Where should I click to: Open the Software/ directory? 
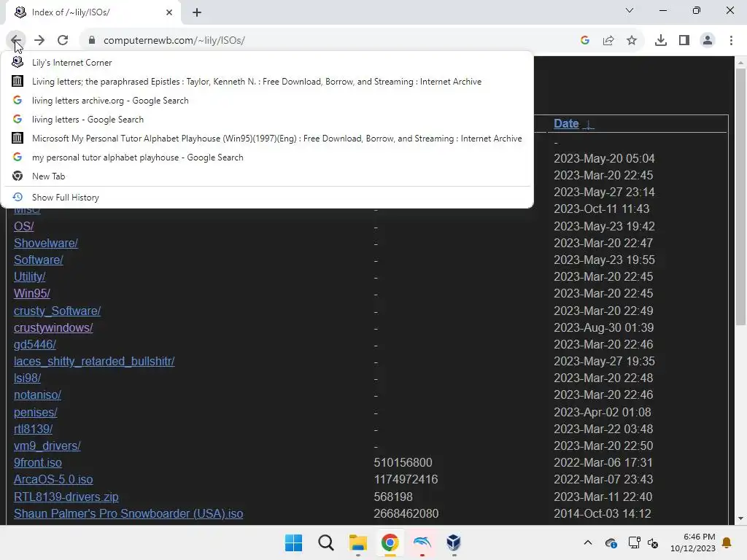[x=38, y=260]
